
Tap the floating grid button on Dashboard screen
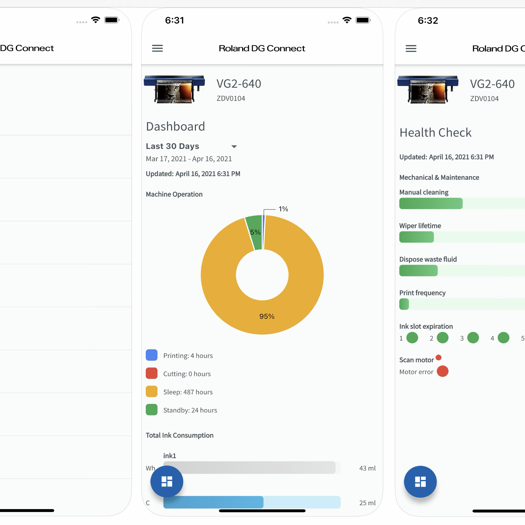167,481
